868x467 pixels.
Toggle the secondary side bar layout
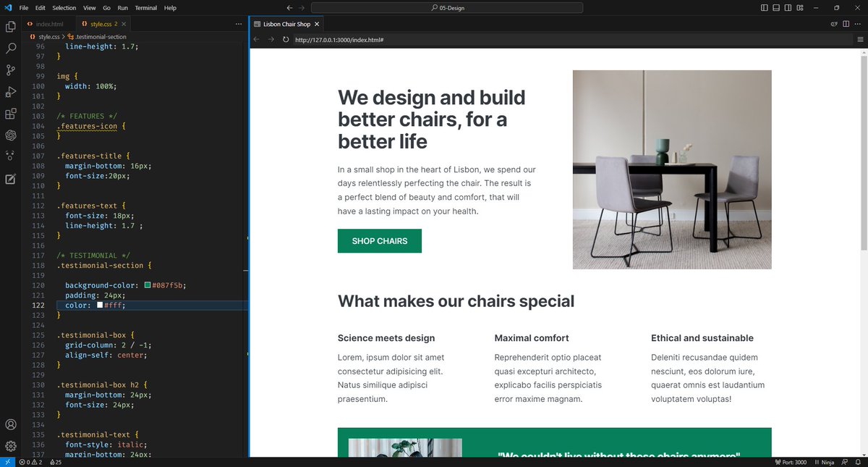click(x=788, y=8)
